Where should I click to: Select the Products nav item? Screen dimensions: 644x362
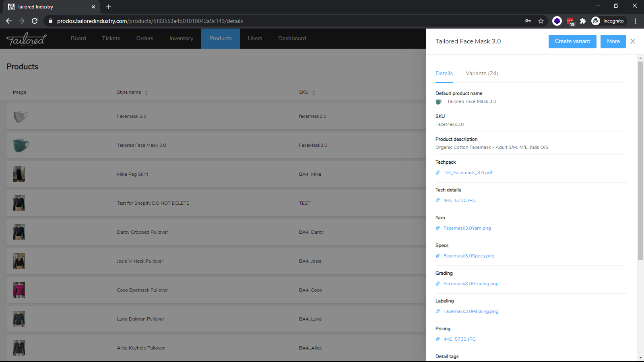221,39
